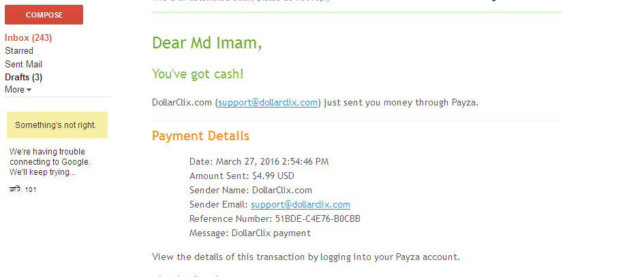
Task: Click the "Dear Md Imam," heading
Action: (206, 43)
